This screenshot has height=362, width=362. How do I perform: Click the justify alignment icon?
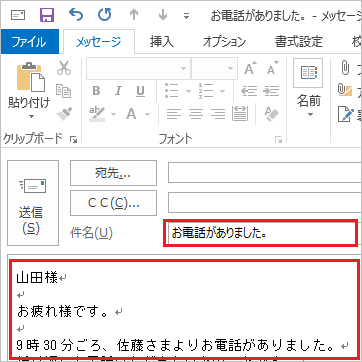239,114
